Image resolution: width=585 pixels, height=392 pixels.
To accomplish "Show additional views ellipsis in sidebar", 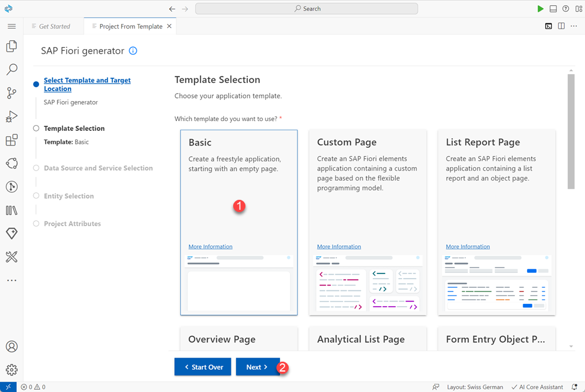I will pyautogui.click(x=12, y=280).
